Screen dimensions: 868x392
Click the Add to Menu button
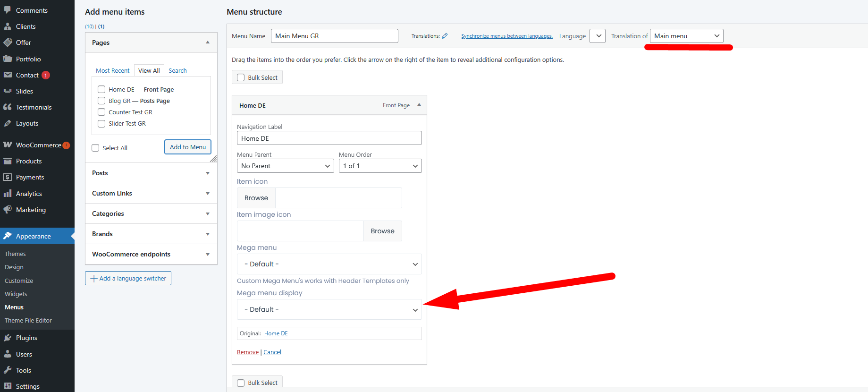point(188,147)
